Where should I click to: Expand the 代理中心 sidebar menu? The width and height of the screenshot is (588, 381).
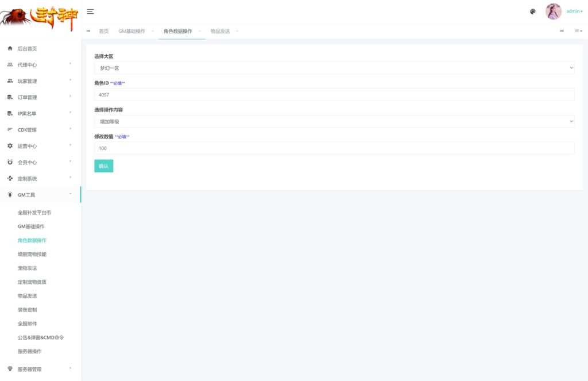(x=40, y=65)
